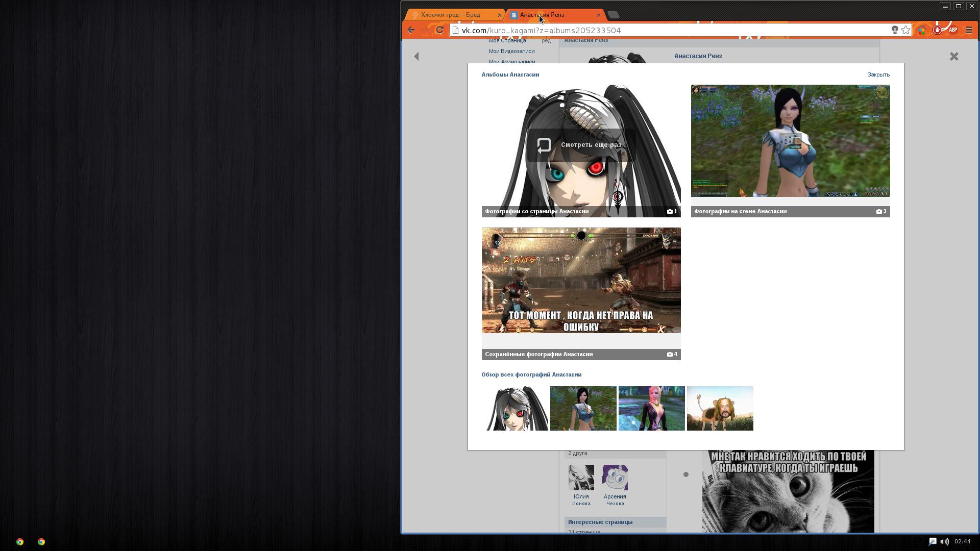Click the lightbulb icon in address bar
This screenshot has height=551, width=980.
click(894, 30)
